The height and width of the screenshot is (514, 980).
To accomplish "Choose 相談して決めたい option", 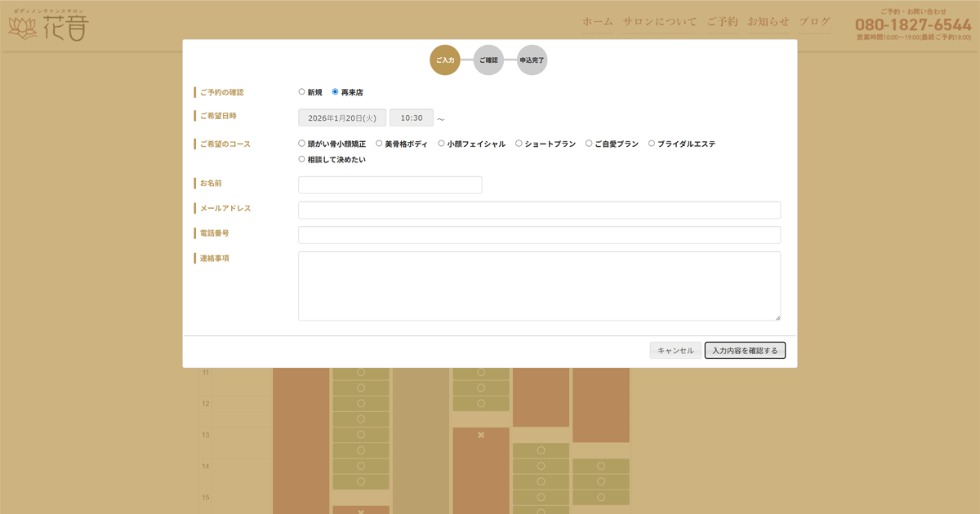I will (302, 159).
